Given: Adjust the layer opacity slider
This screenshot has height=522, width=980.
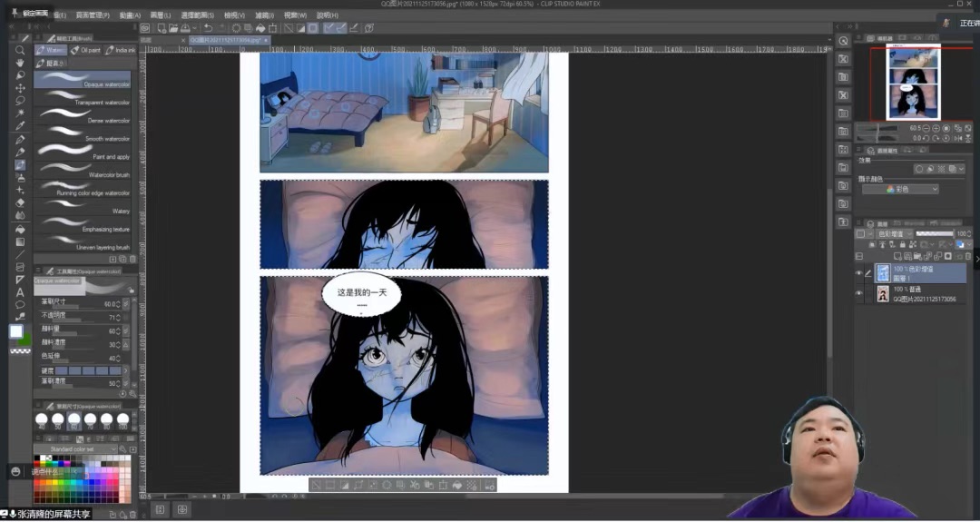Looking at the screenshot, I should (x=935, y=234).
